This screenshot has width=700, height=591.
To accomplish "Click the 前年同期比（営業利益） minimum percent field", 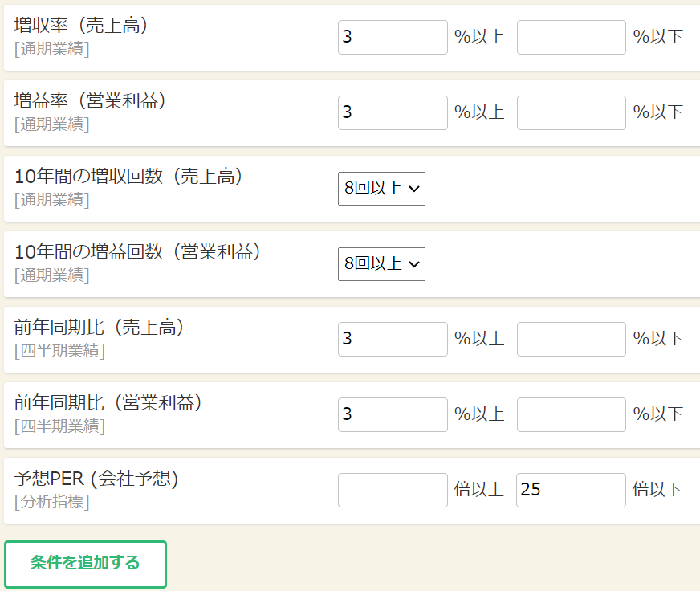I will click(x=393, y=415).
